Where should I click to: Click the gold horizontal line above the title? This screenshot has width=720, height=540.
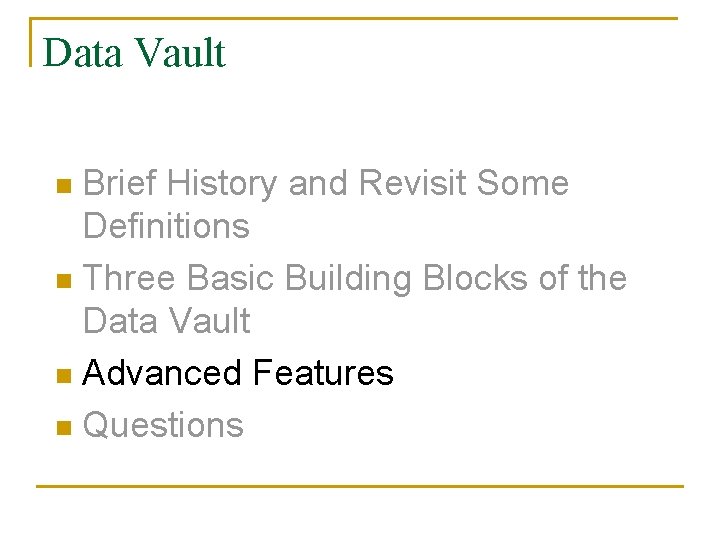click(354, 18)
